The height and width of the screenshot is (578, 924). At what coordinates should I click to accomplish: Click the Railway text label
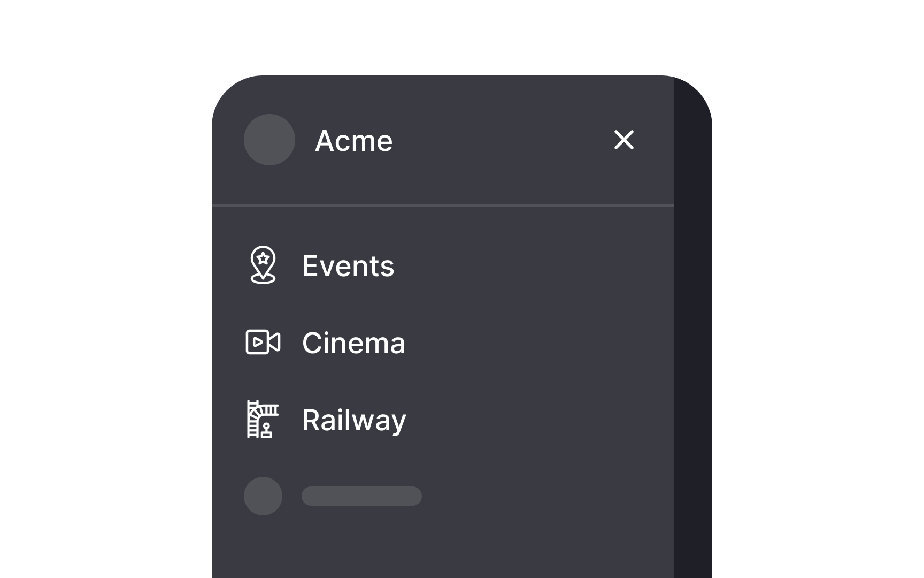pyautogui.click(x=354, y=420)
